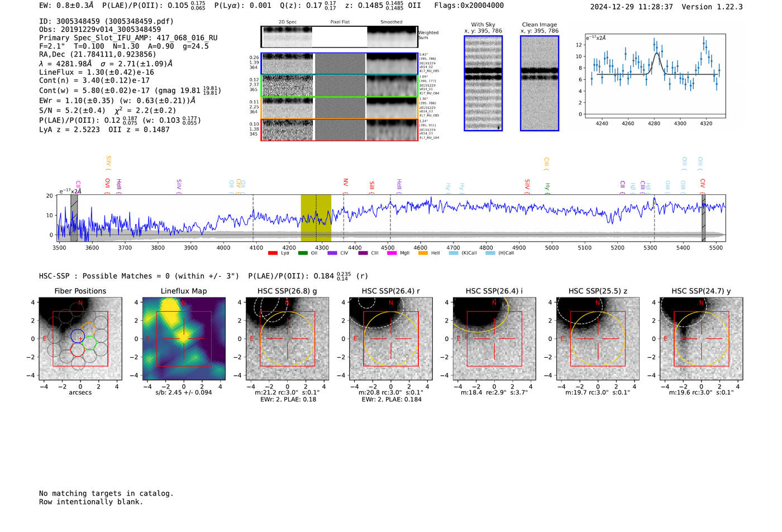
Task: Open the HSC SSP(25.5) z image
Action: tap(598, 339)
